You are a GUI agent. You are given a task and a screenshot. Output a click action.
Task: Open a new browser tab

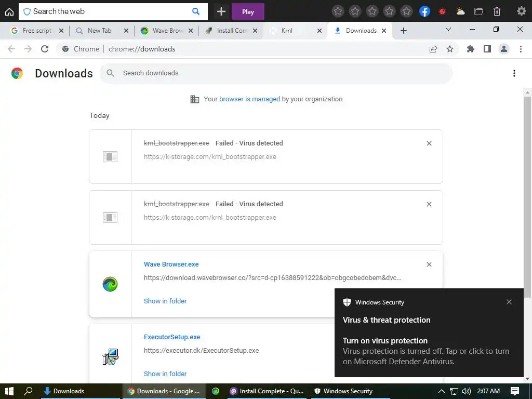click(403, 31)
